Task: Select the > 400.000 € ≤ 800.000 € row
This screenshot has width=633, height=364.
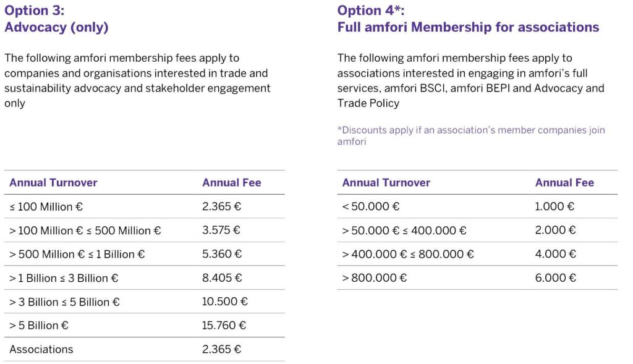Action: click(x=408, y=254)
